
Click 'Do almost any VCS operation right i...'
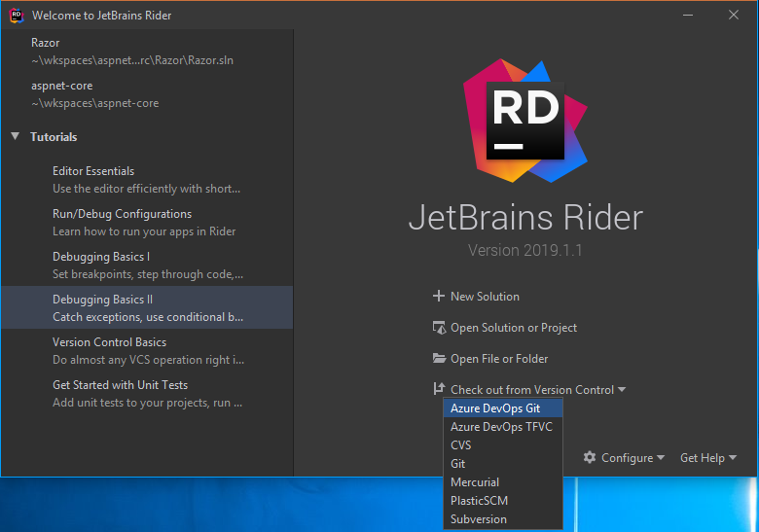148,360
